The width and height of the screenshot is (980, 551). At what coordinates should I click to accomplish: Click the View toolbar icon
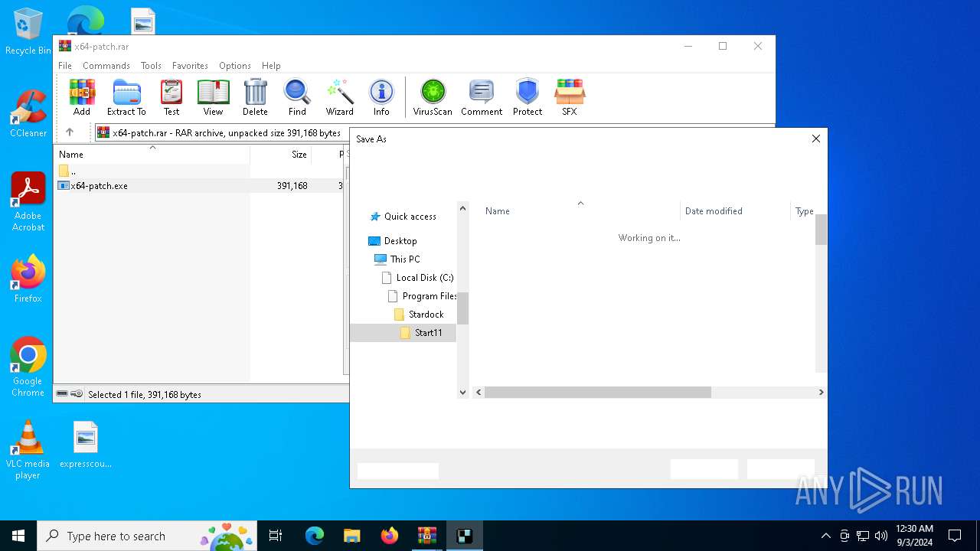[x=213, y=97]
